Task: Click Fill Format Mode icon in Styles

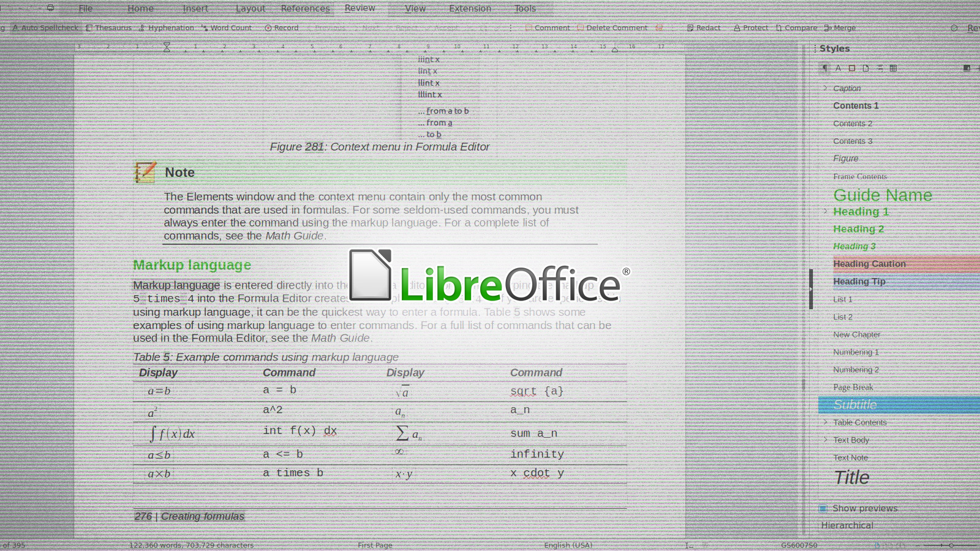Action: (x=967, y=68)
